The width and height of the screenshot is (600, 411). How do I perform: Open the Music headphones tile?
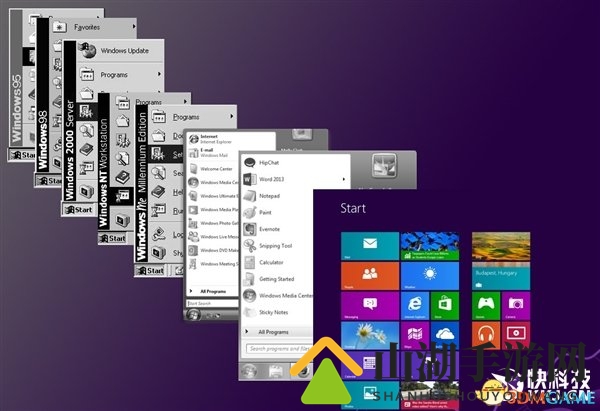click(x=486, y=335)
